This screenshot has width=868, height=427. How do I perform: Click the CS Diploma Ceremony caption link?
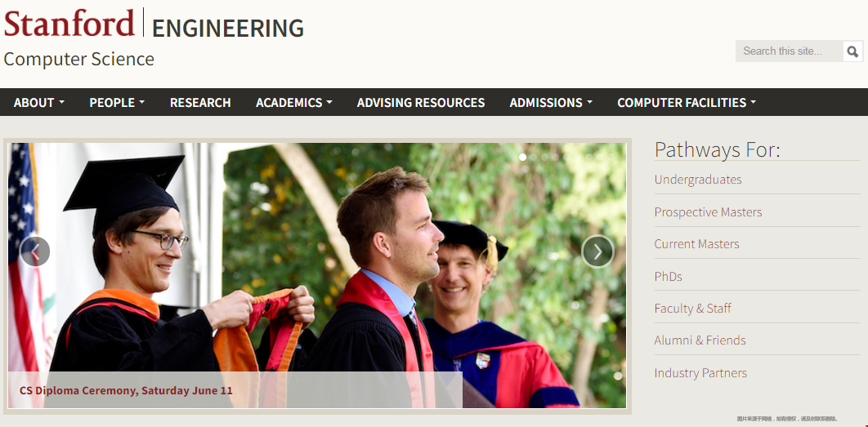(126, 390)
